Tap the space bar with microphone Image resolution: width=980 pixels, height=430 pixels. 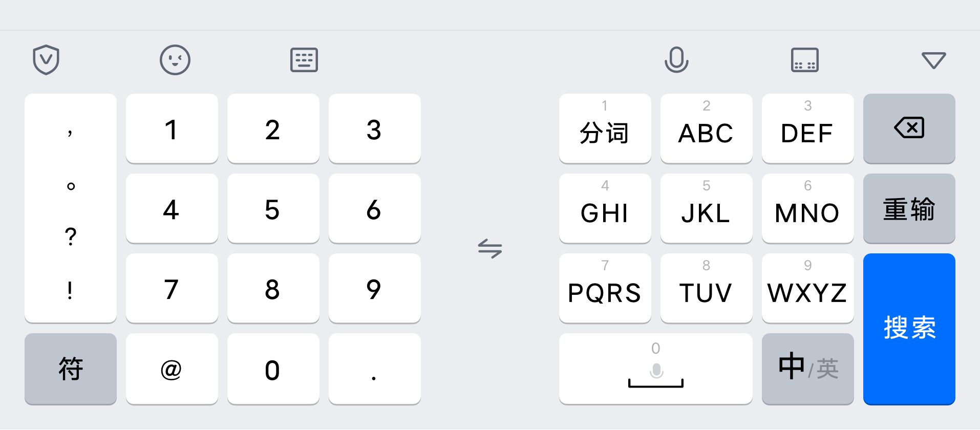click(x=656, y=369)
